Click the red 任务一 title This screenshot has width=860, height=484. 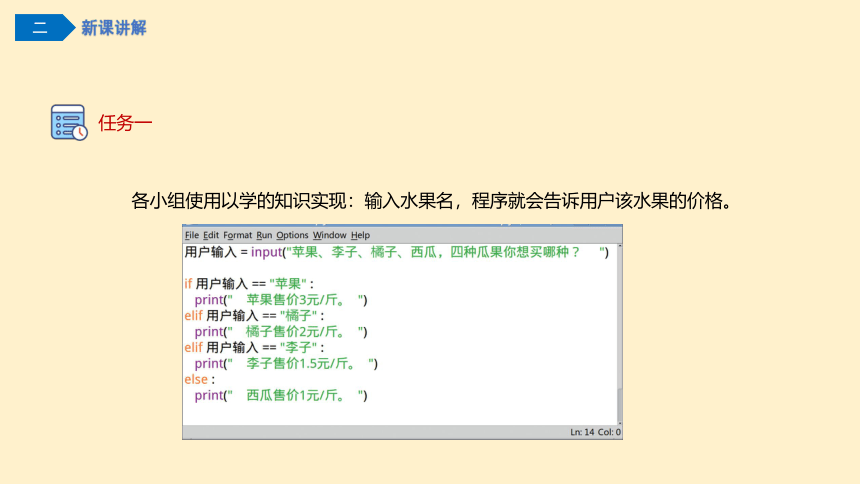[125, 122]
